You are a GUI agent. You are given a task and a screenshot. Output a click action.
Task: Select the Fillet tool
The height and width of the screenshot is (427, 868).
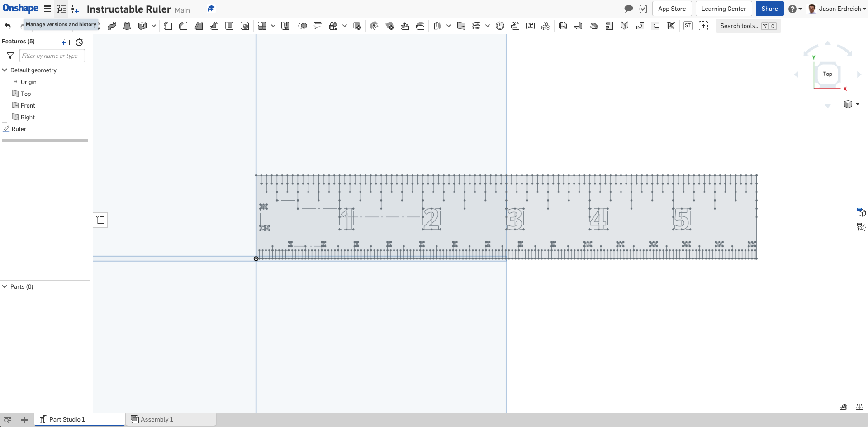tap(167, 26)
